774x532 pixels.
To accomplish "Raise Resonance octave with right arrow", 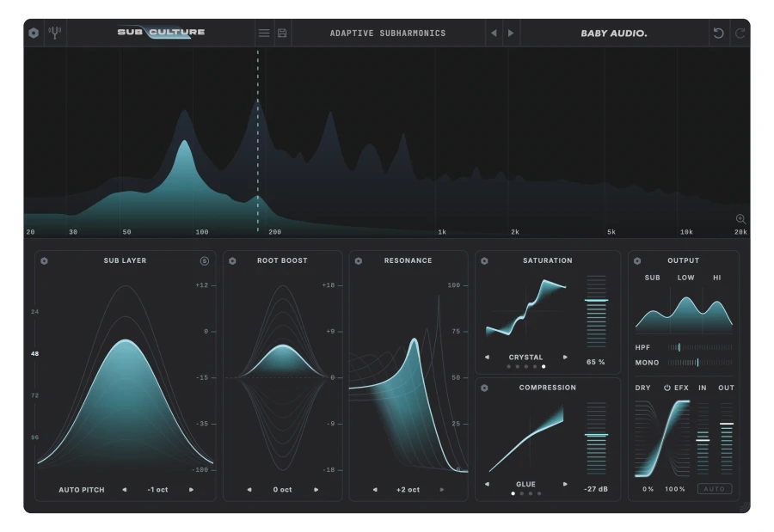I will point(442,490).
